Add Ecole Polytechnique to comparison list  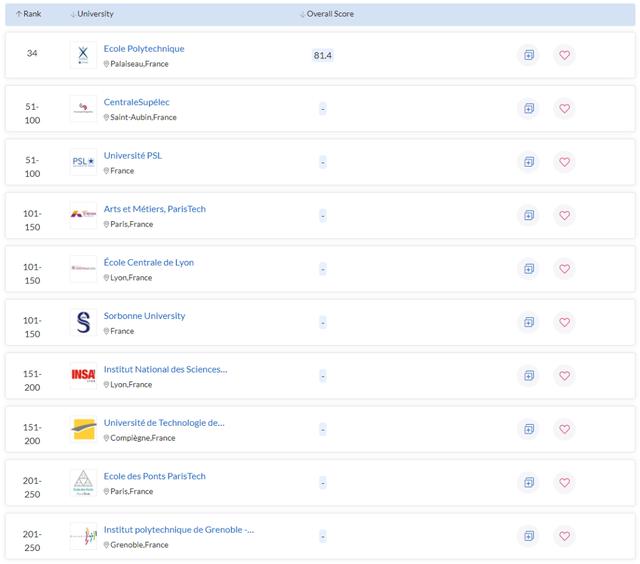527,55
